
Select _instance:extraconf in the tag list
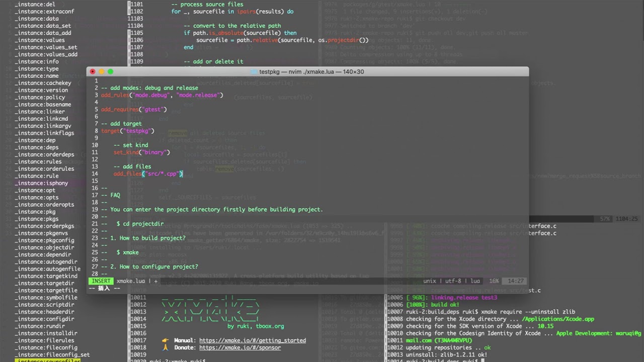(x=44, y=12)
